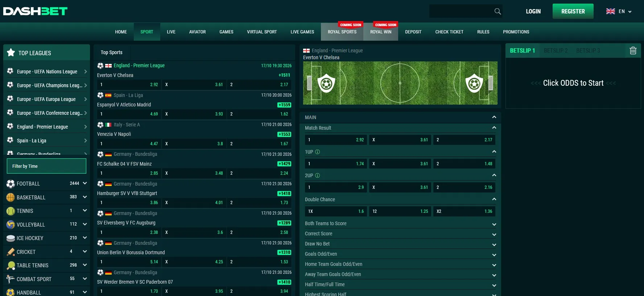Click the Top Leagues star icon
The height and width of the screenshot is (296, 644).
(11, 53)
